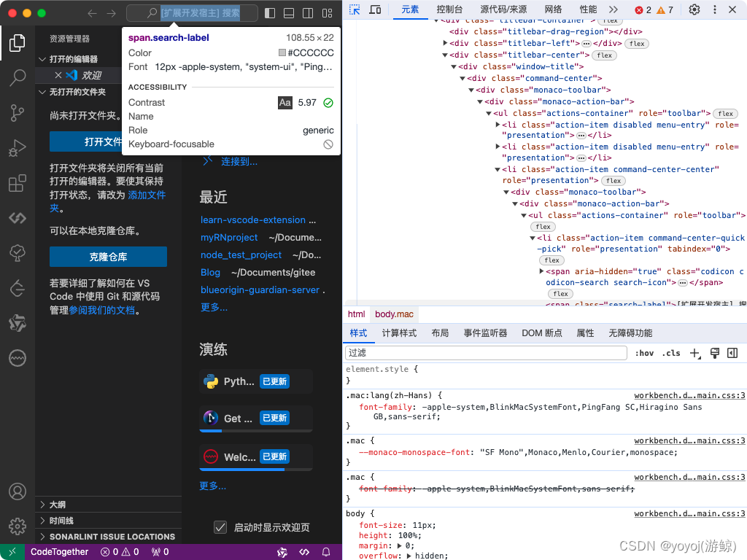Open the 布局 subtab
747x560 pixels.
click(440, 333)
